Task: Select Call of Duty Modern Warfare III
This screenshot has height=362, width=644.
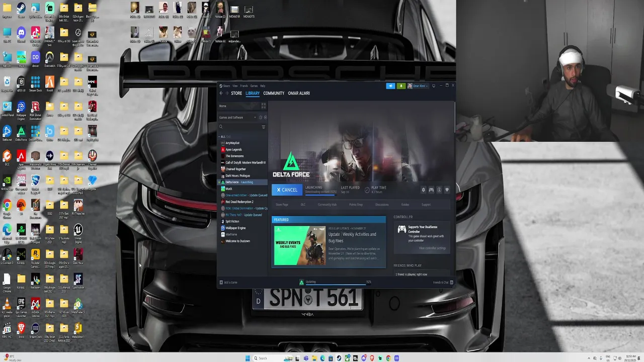Action: point(244,163)
